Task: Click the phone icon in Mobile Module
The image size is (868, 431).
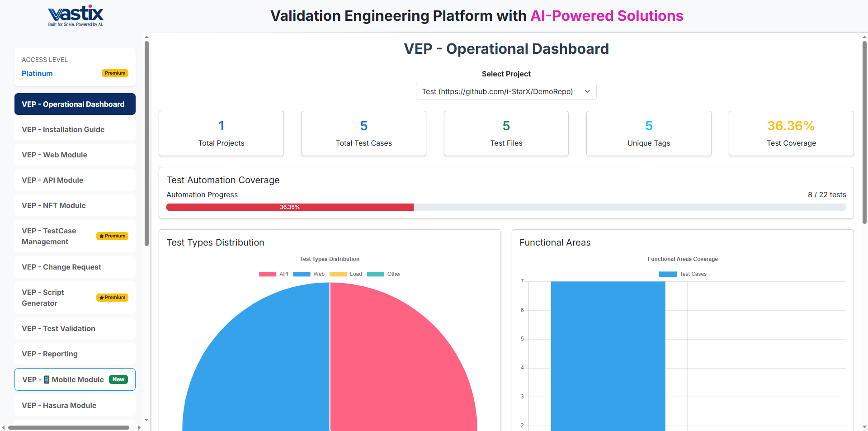Action: click(x=47, y=379)
